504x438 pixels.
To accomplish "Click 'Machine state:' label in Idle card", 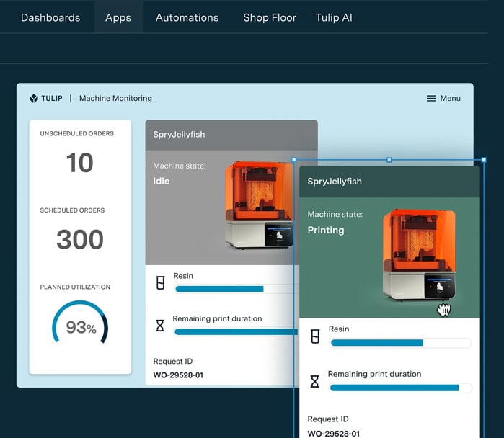I will [180, 166].
